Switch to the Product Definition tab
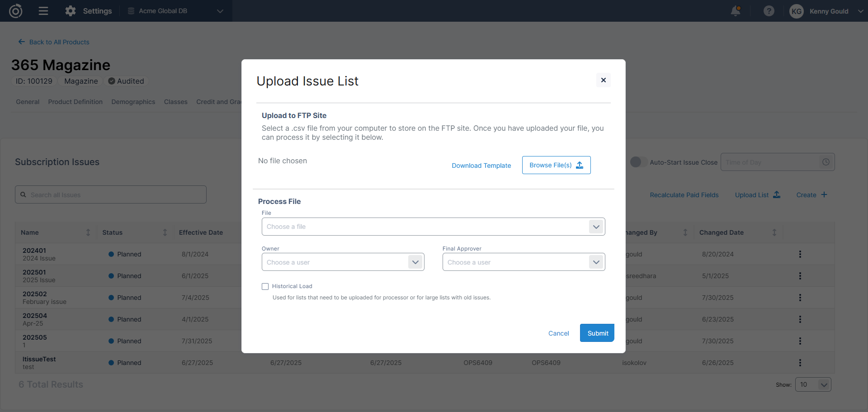 pyautogui.click(x=75, y=102)
